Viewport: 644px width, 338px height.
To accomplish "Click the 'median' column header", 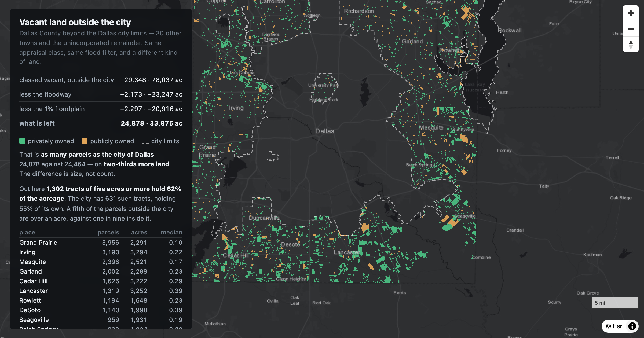I will coord(171,232).
